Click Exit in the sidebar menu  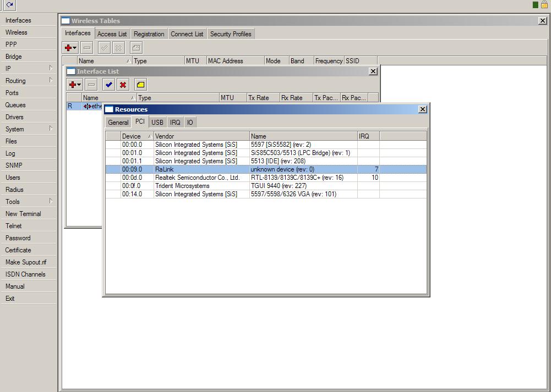click(28, 299)
